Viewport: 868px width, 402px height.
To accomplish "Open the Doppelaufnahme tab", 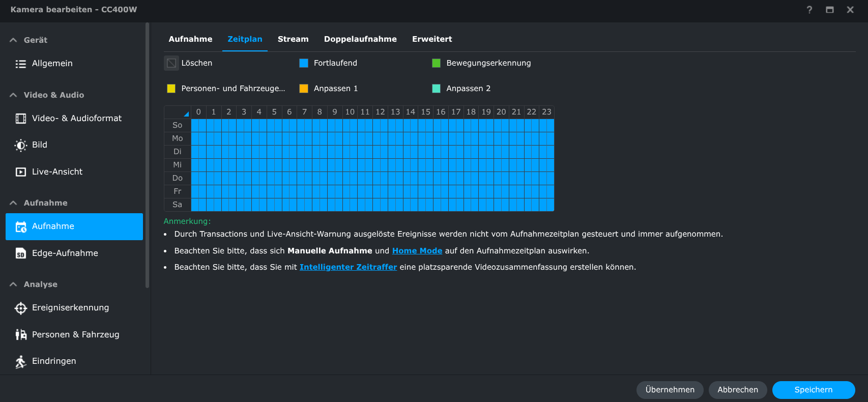I will [x=360, y=39].
